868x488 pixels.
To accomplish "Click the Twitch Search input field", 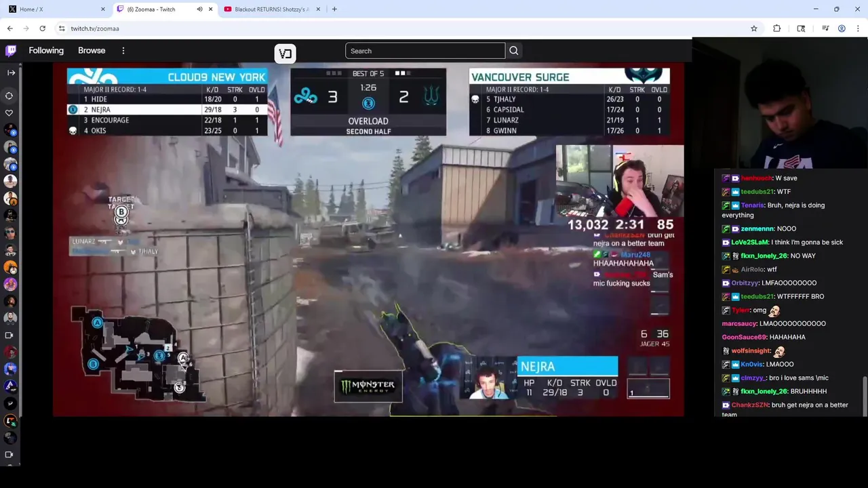I will (x=425, y=51).
